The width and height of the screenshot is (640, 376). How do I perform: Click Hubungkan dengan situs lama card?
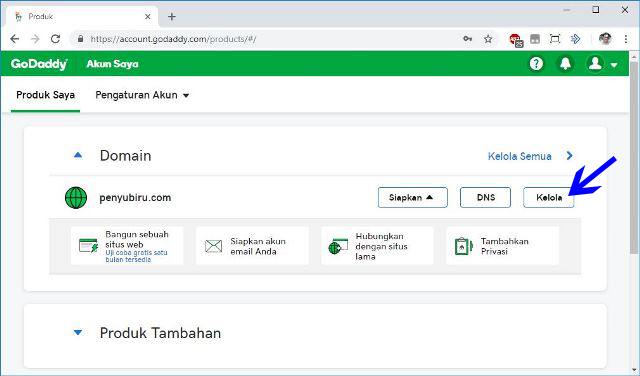pos(377,246)
